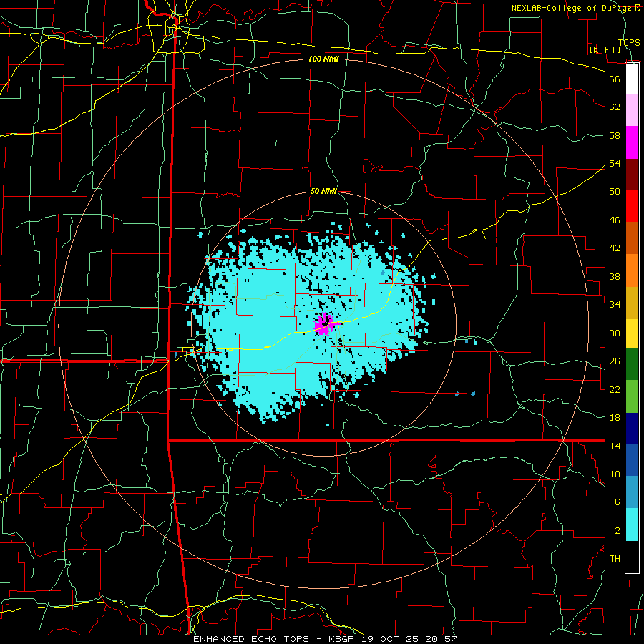The image size is (644, 644).
Task: Click the light orange legend swatch
Action: click(632, 270)
